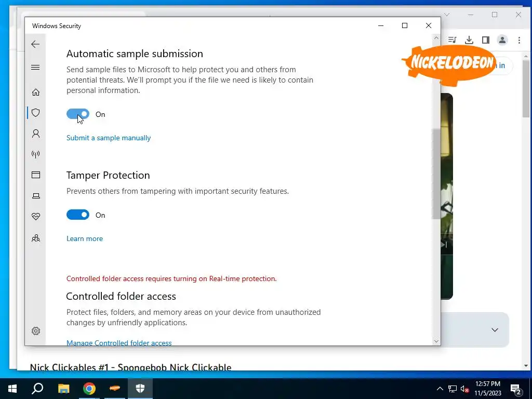Open taskbar Search
Screen dimensions: 532x399
click(37, 389)
